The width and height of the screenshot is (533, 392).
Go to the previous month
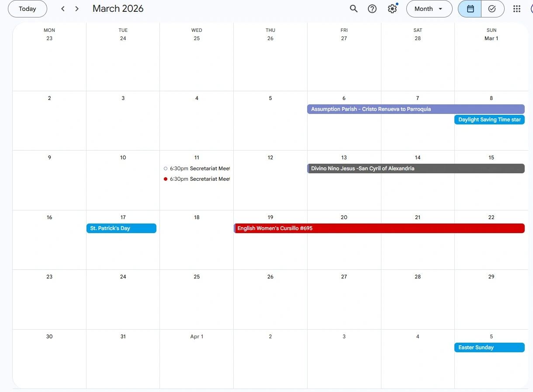pyautogui.click(x=63, y=9)
